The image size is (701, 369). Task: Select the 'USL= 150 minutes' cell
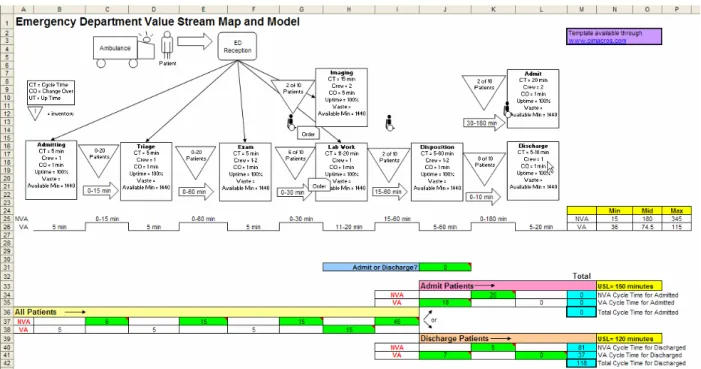pos(629,286)
